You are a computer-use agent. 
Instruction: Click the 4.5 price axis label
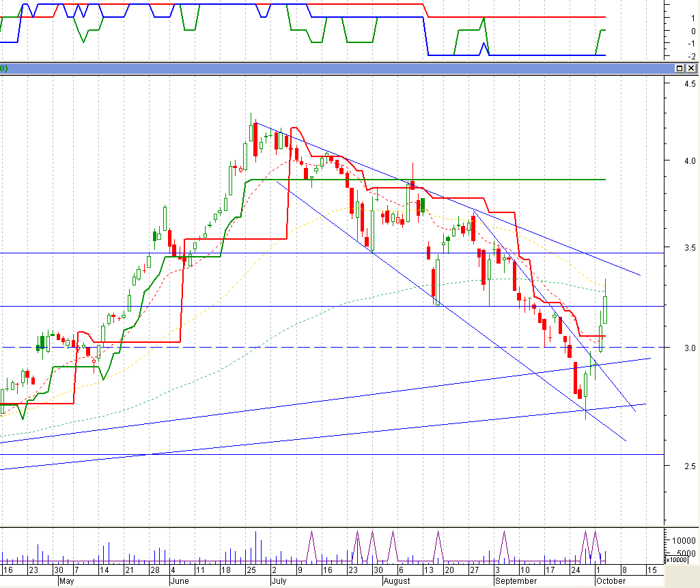pos(690,84)
